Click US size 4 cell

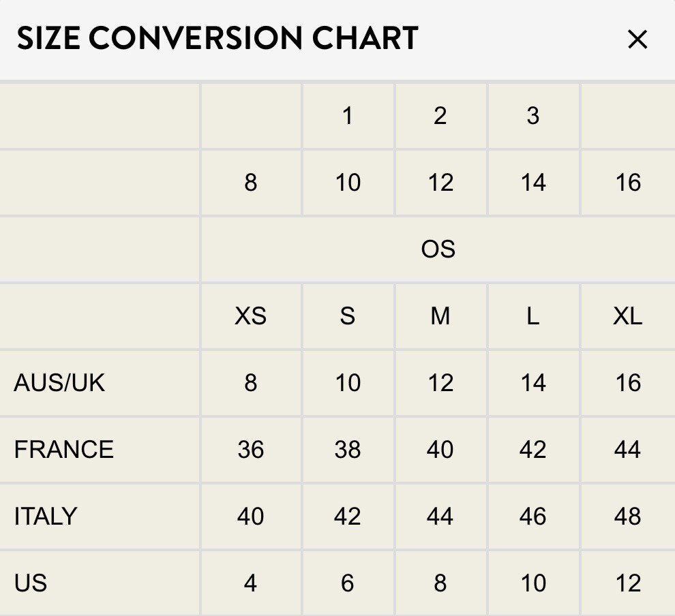tap(251, 583)
